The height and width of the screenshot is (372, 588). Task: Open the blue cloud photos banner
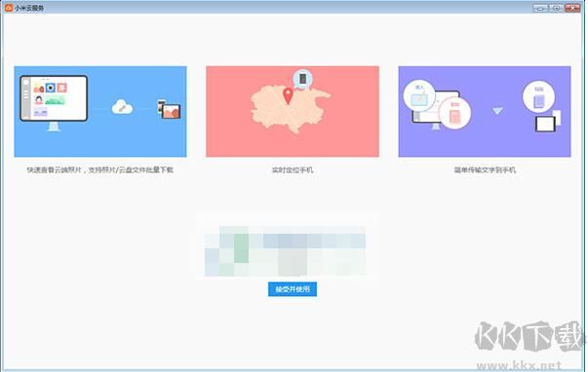(100, 112)
